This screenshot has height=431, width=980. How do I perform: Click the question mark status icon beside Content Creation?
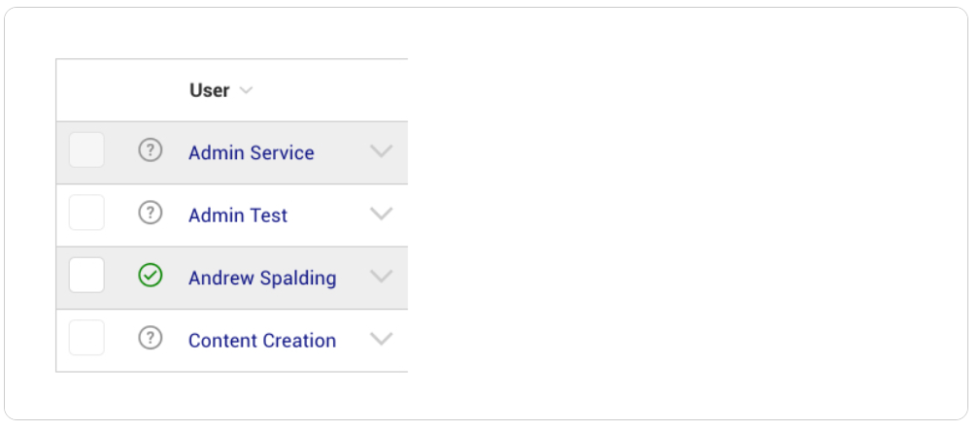(x=150, y=338)
